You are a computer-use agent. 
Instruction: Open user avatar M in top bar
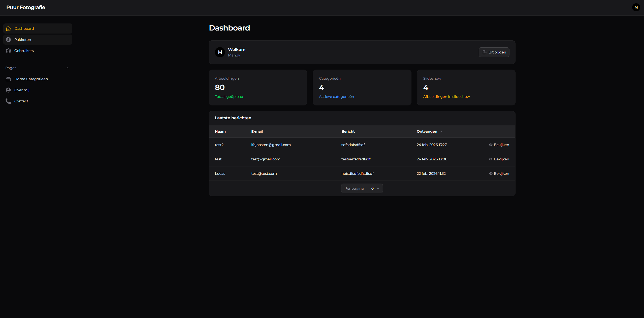pos(636,7)
